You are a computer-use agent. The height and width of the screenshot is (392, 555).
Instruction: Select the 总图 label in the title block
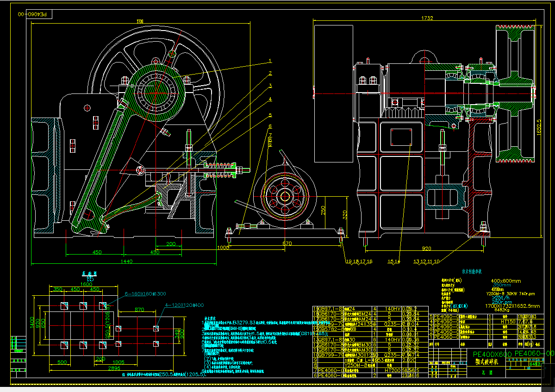point(487,373)
